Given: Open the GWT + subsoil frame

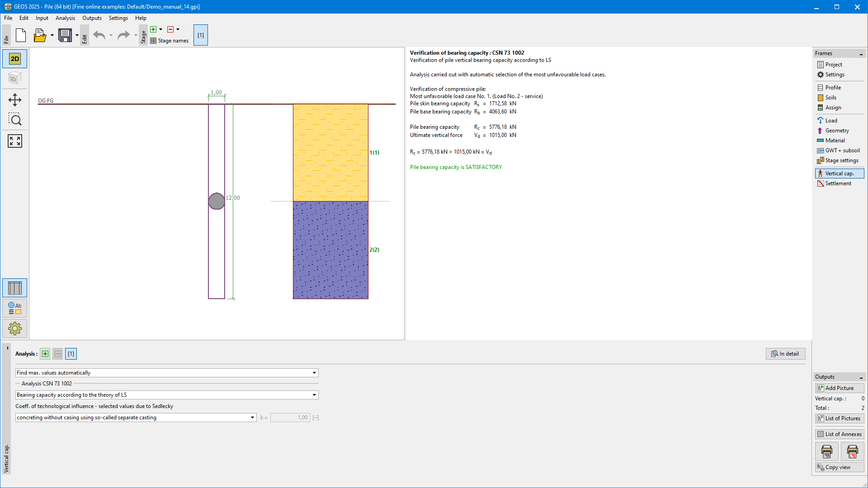Looking at the screenshot, I should click(840, 150).
